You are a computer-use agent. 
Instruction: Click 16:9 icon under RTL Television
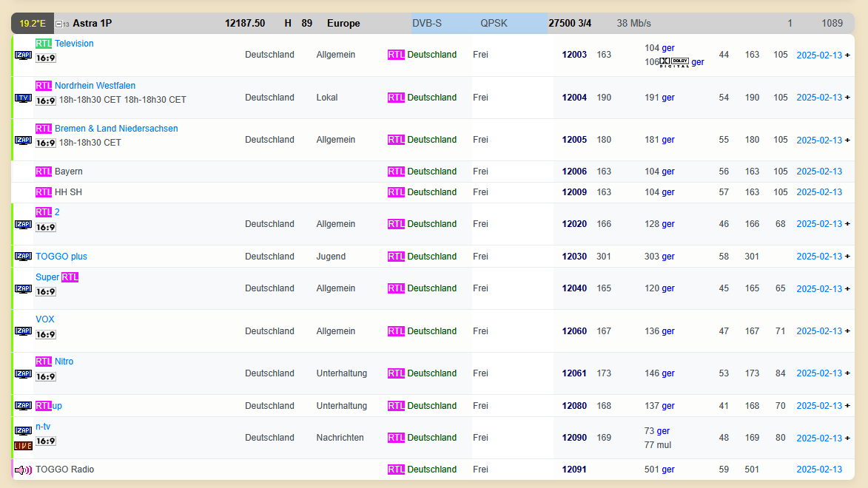[45, 58]
